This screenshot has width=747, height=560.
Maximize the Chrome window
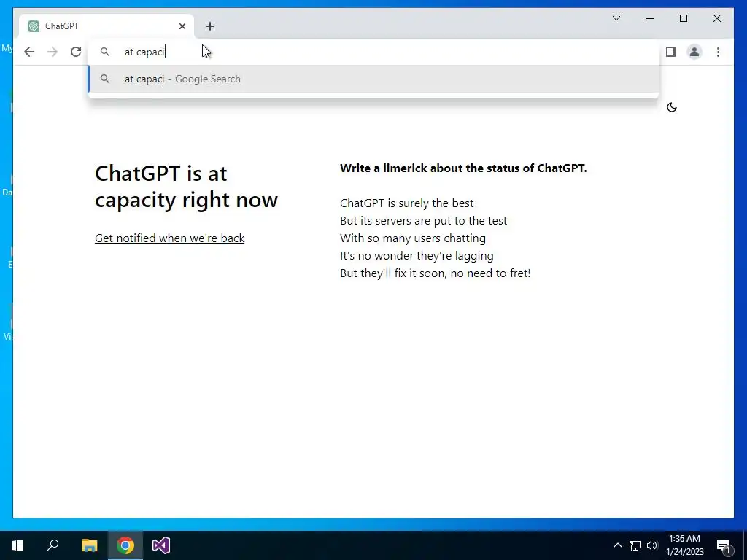click(x=683, y=18)
